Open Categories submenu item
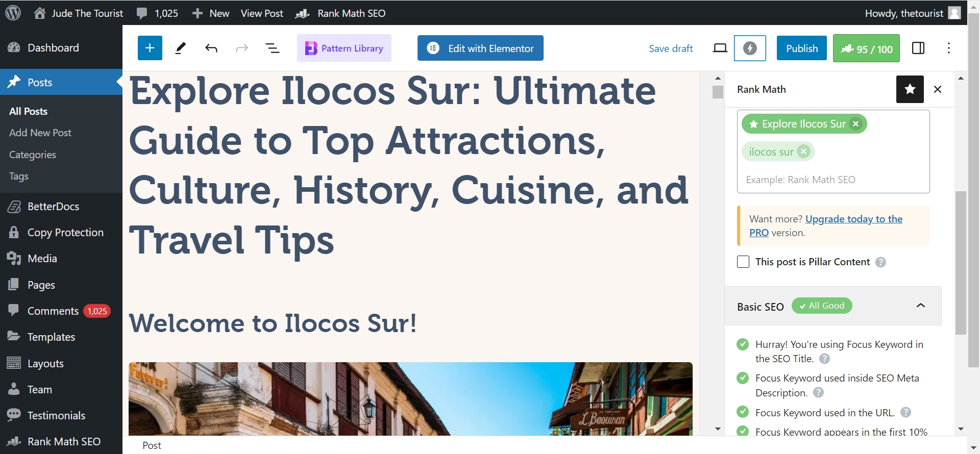This screenshot has width=980, height=454. click(x=33, y=155)
